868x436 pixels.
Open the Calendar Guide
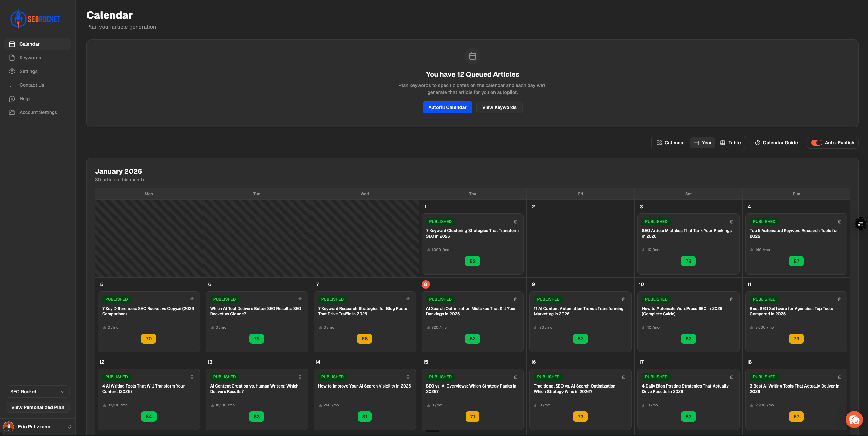tap(776, 143)
